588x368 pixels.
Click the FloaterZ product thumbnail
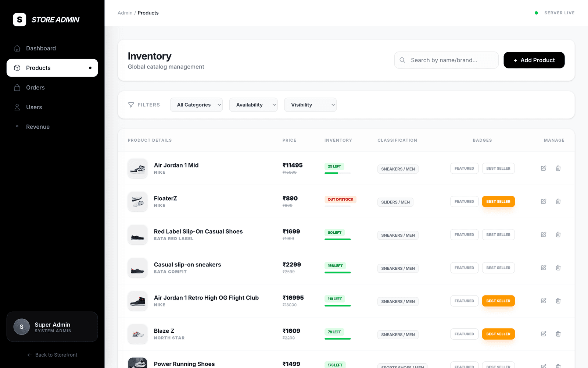(137, 202)
